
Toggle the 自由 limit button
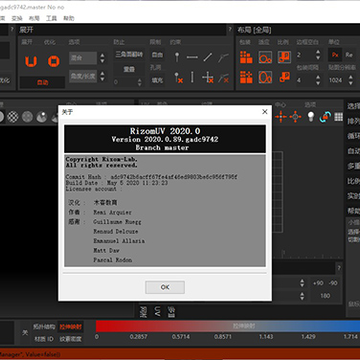point(157,54)
